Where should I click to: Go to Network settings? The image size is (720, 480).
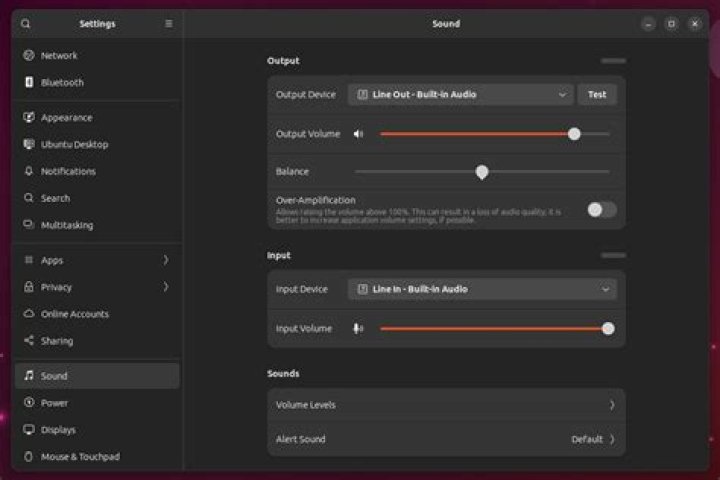click(x=97, y=56)
